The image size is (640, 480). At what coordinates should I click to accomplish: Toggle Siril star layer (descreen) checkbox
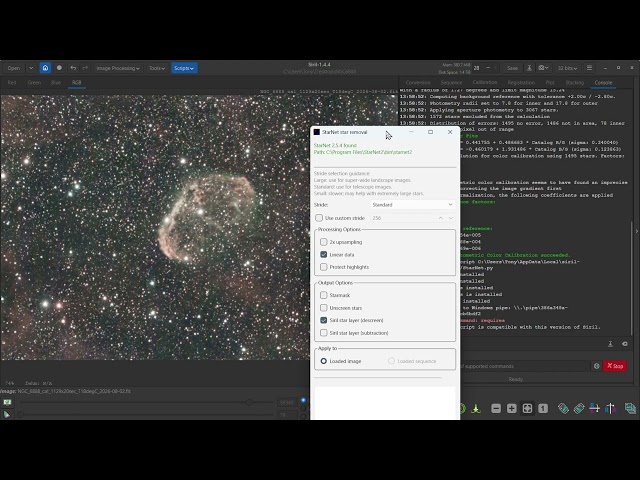(324, 320)
